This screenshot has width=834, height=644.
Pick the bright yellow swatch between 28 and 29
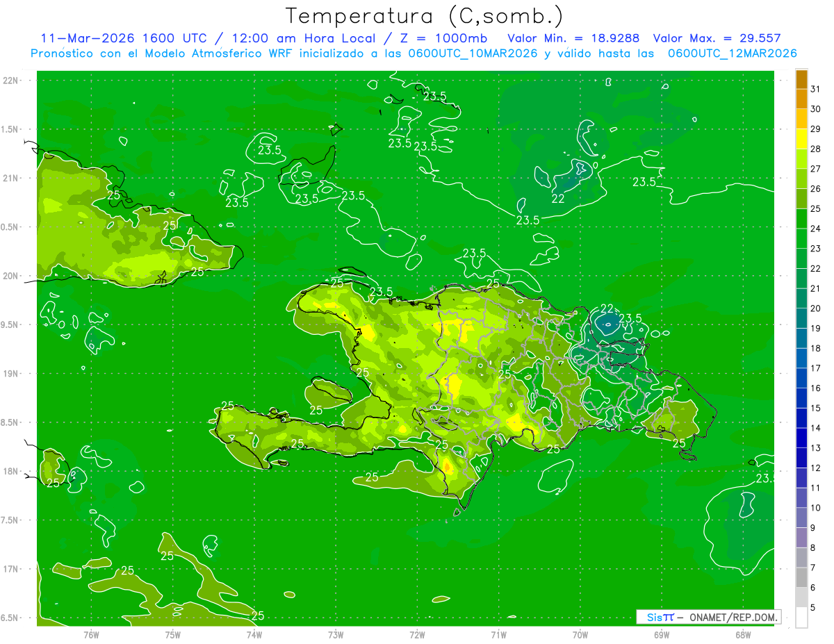[801, 139]
